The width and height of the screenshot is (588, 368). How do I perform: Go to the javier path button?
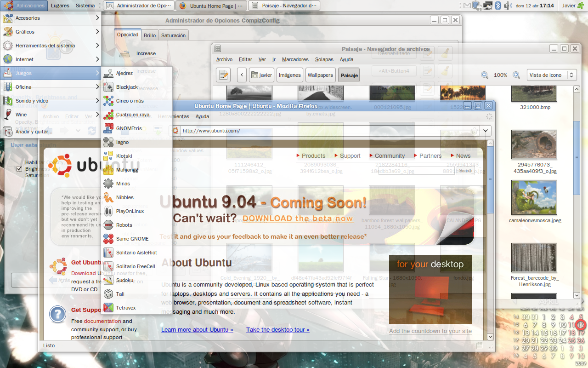[x=261, y=75]
